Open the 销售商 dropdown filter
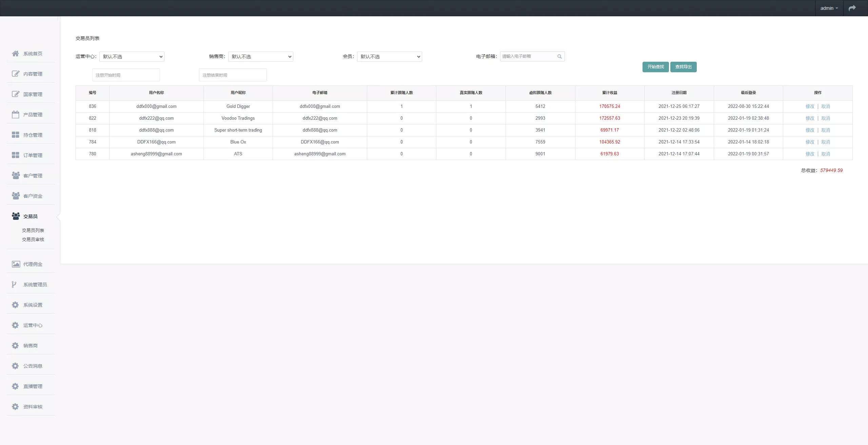The width and height of the screenshot is (868, 445). click(260, 57)
